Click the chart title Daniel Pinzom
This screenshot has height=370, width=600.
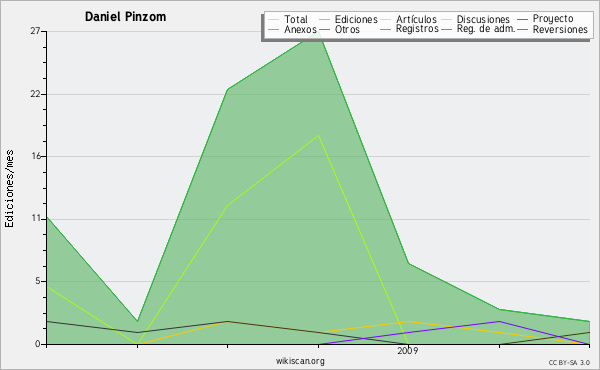[126, 17]
